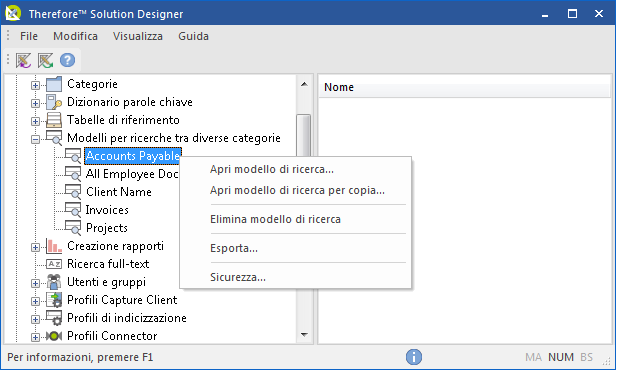Select the Projects tree item
Screen dimensions: 617x371
coord(107,228)
